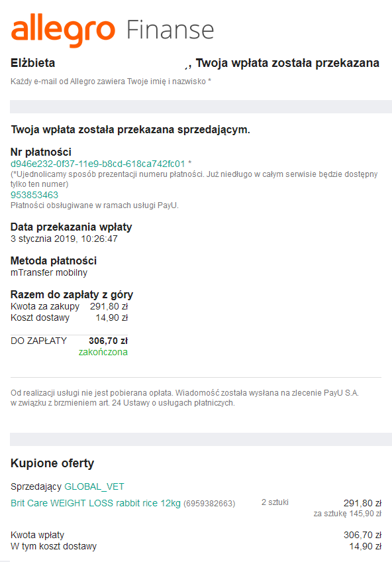Click the orange allegro logo
Viewport: 392px width, 562px height.
coord(63,30)
